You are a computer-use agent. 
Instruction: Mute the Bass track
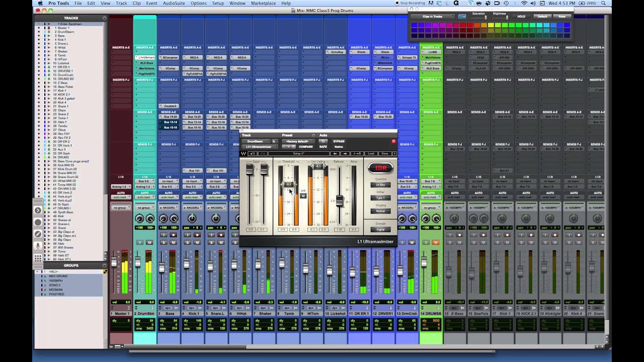click(174, 242)
